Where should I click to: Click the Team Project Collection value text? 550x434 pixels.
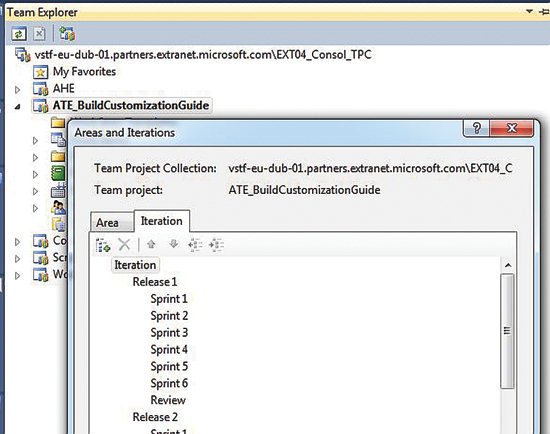tap(370, 169)
